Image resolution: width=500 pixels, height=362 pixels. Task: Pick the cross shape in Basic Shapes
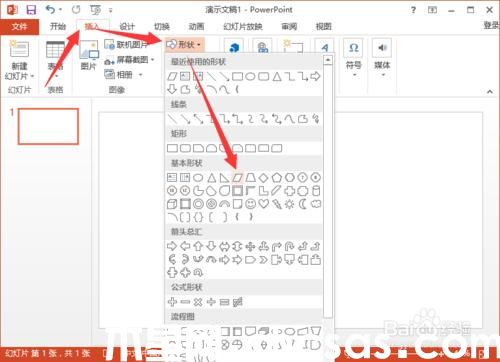pos(290,191)
